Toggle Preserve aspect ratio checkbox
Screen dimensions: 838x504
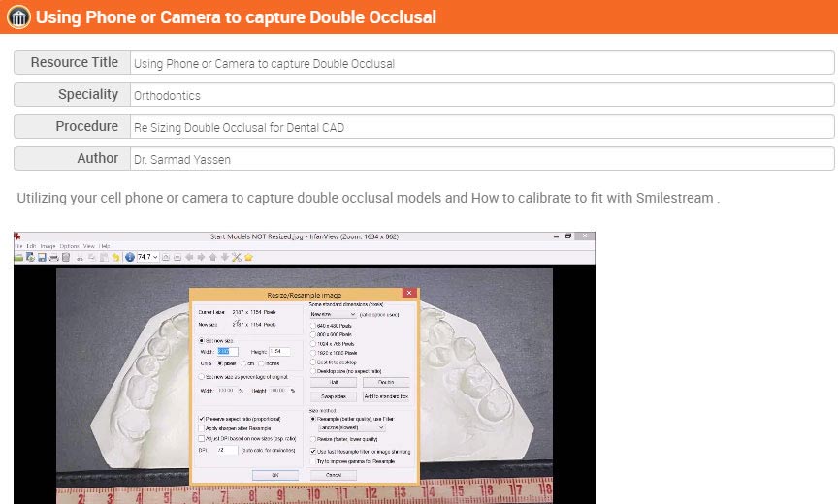pyautogui.click(x=202, y=419)
